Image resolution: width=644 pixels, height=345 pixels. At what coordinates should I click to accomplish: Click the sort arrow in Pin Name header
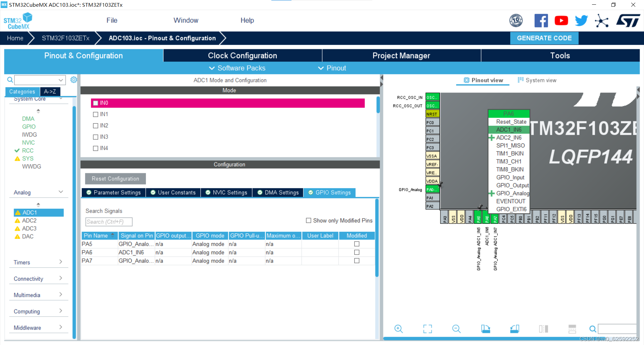pyautogui.click(x=112, y=235)
